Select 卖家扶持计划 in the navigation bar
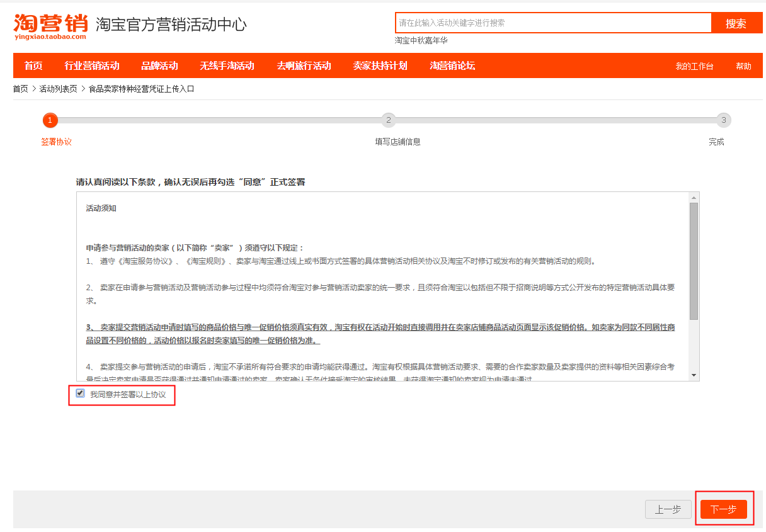 [380, 65]
